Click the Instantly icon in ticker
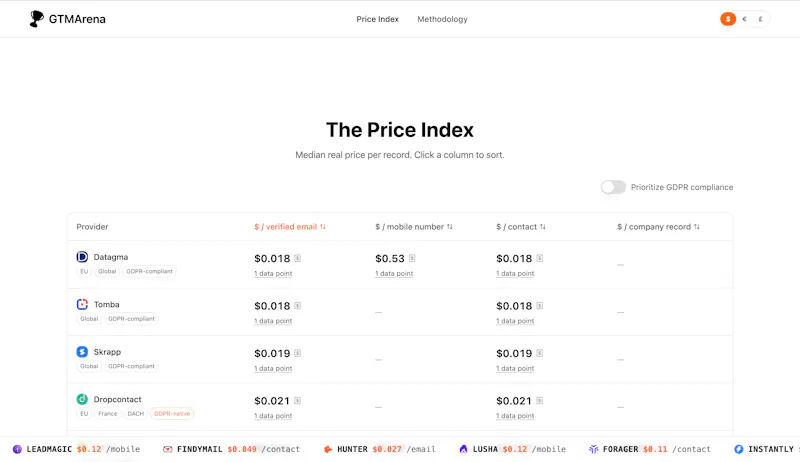Image resolution: width=800 pixels, height=462 pixels. click(x=739, y=449)
